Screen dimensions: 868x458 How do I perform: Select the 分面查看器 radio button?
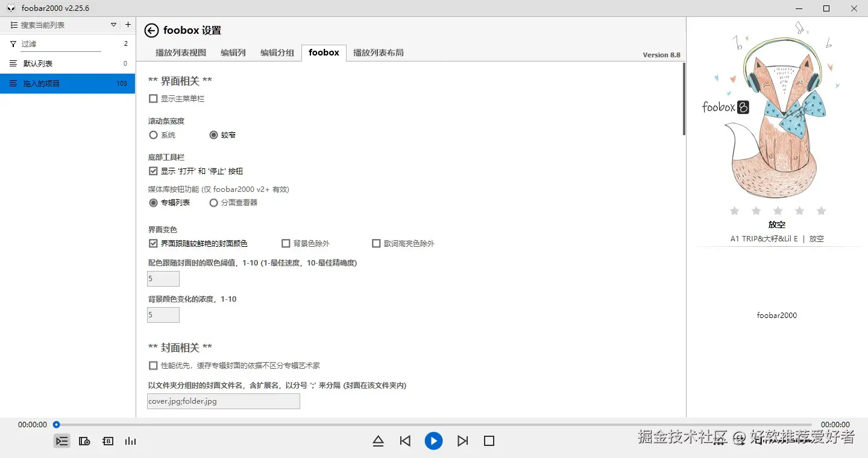[x=213, y=203]
